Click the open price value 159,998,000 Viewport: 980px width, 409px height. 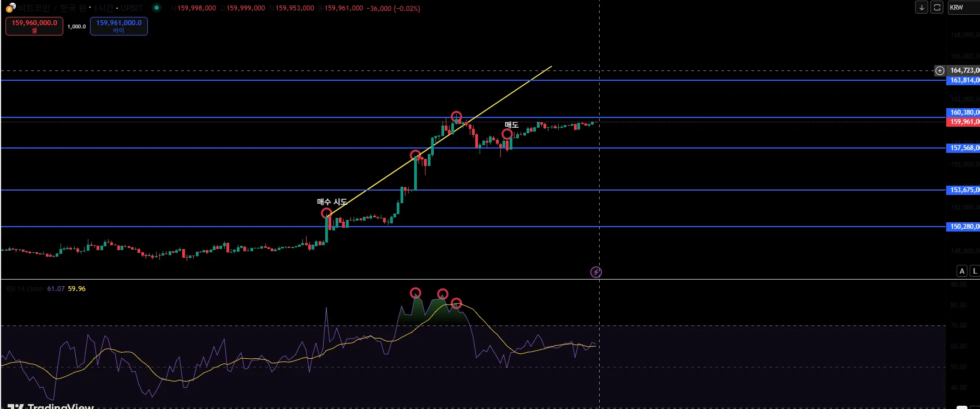(x=196, y=8)
